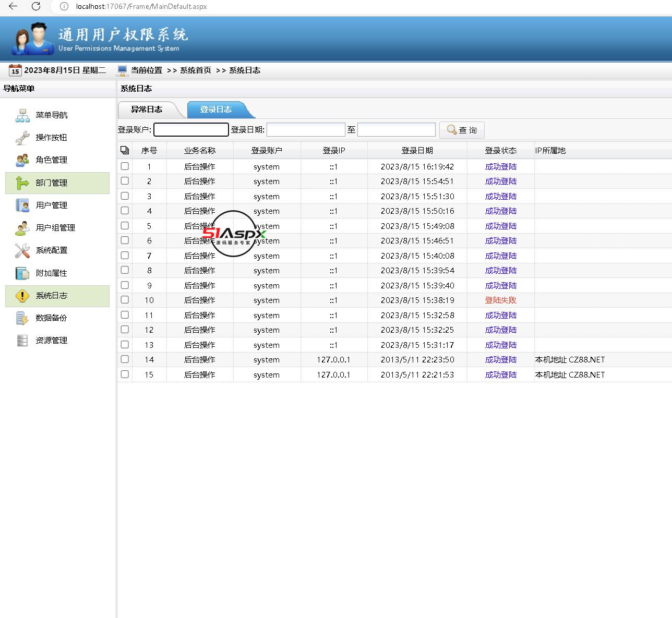Toggle the select-all checkbox in table header
Screen dimensions: 672x618
(125, 150)
